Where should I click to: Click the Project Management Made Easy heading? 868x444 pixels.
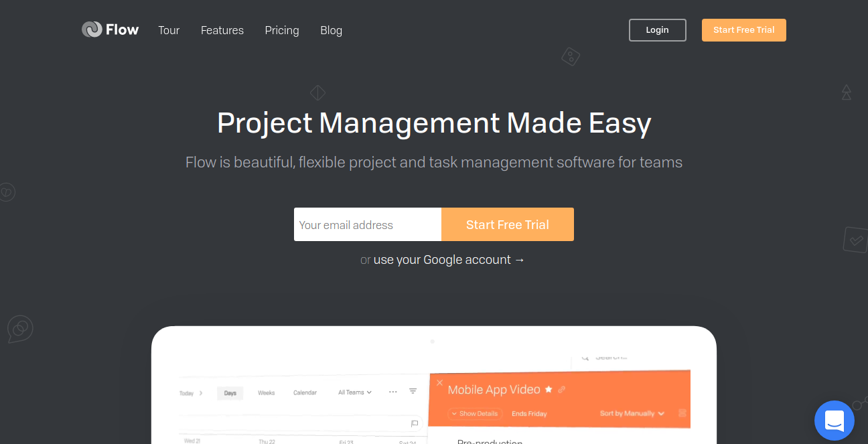coord(434,123)
